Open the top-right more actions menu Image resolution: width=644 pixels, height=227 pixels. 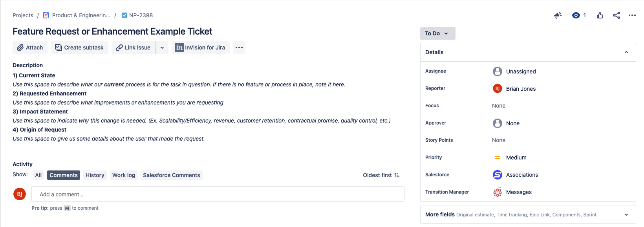tap(632, 15)
